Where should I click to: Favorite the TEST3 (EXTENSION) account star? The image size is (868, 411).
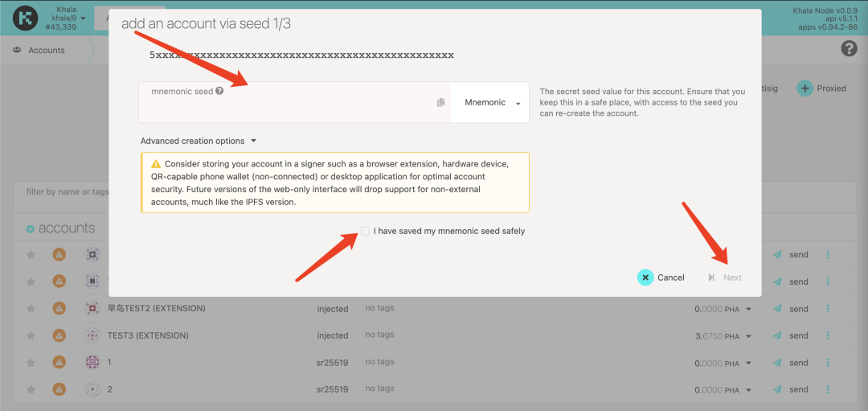pos(31,335)
